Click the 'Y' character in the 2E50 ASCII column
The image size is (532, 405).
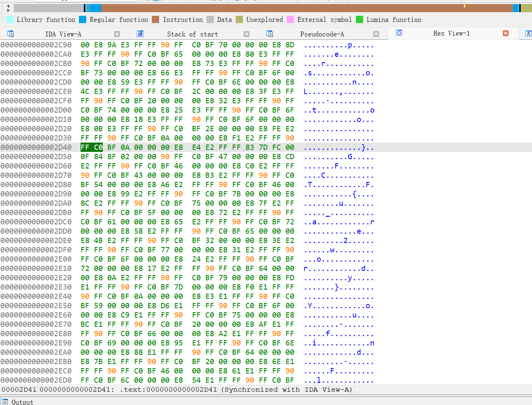point(310,306)
